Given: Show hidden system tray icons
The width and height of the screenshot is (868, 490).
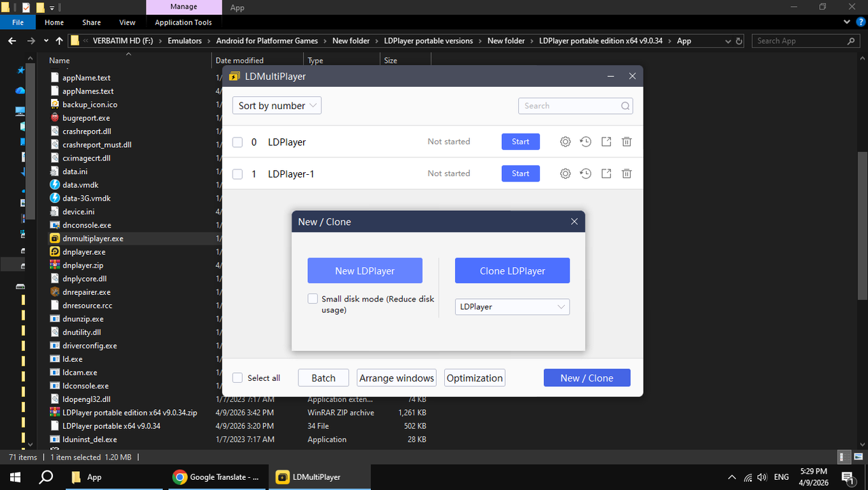Looking at the screenshot, I should tap(732, 477).
